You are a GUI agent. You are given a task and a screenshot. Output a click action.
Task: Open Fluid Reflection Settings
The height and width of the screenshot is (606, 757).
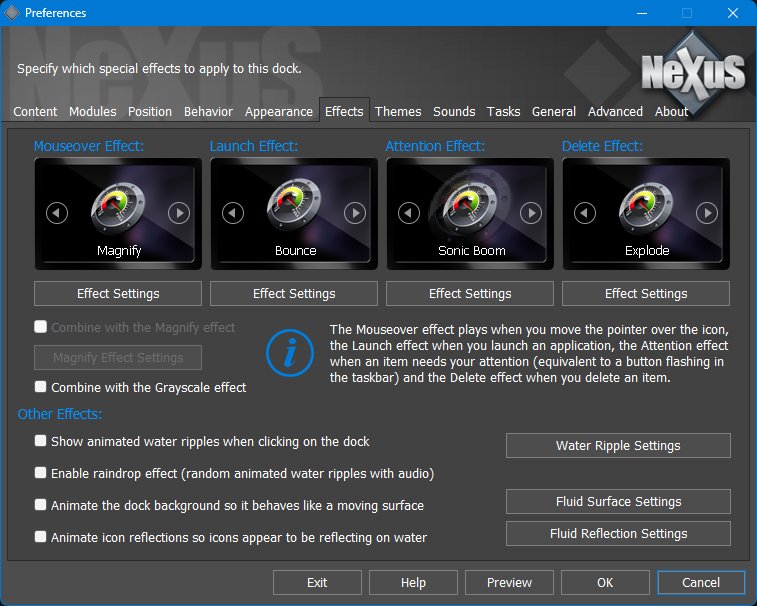point(618,533)
